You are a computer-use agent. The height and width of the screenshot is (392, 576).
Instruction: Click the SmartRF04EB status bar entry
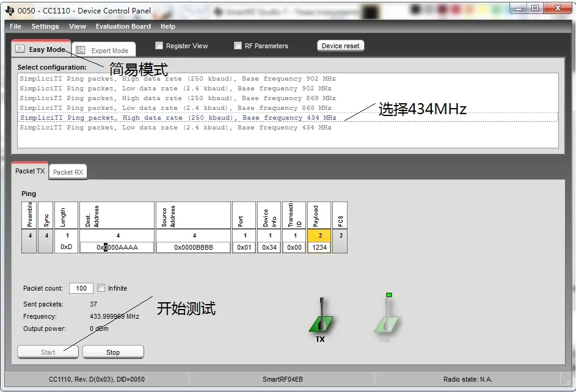[x=282, y=379]
